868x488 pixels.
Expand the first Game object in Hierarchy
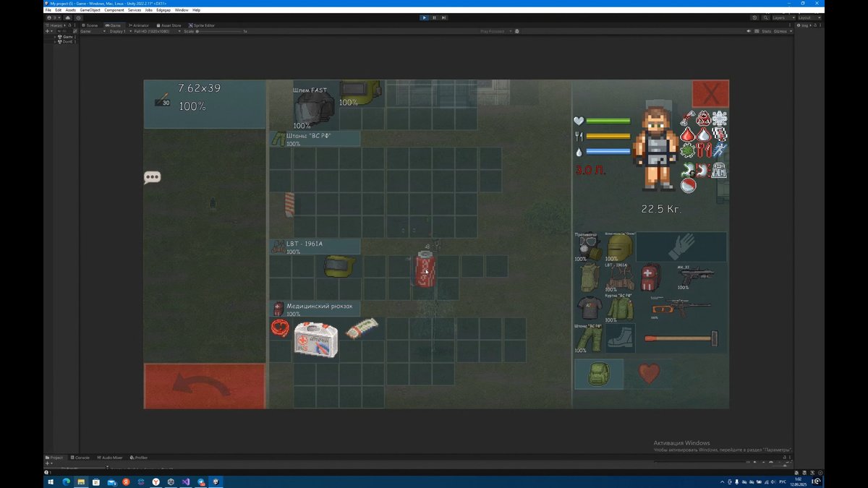[55, 37]
